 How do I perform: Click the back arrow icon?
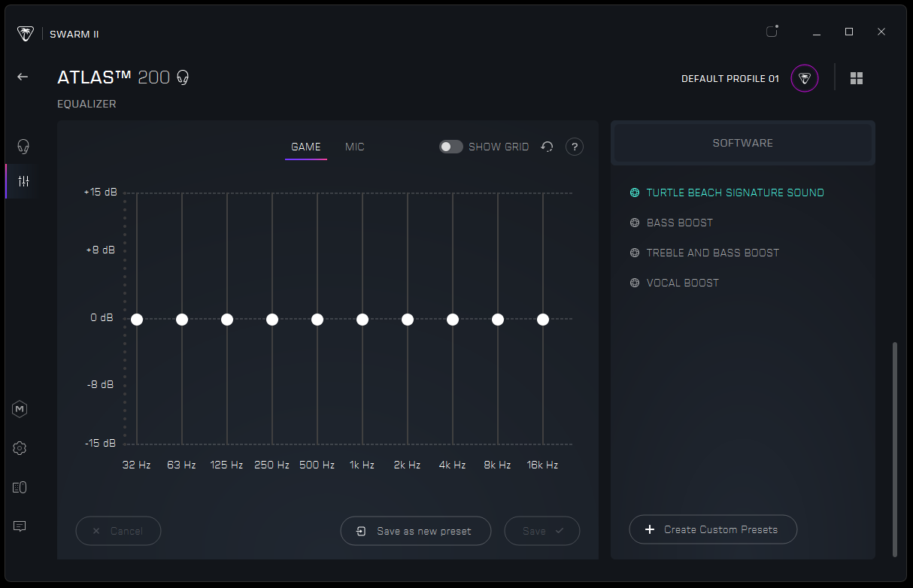tap(23, 77)
